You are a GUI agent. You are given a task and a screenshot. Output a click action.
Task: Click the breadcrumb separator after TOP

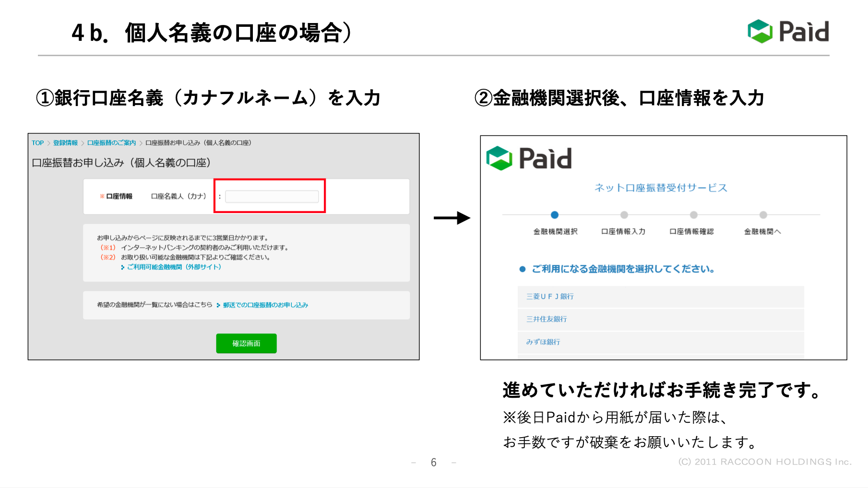pyautogui.click(x=48, y=143)
